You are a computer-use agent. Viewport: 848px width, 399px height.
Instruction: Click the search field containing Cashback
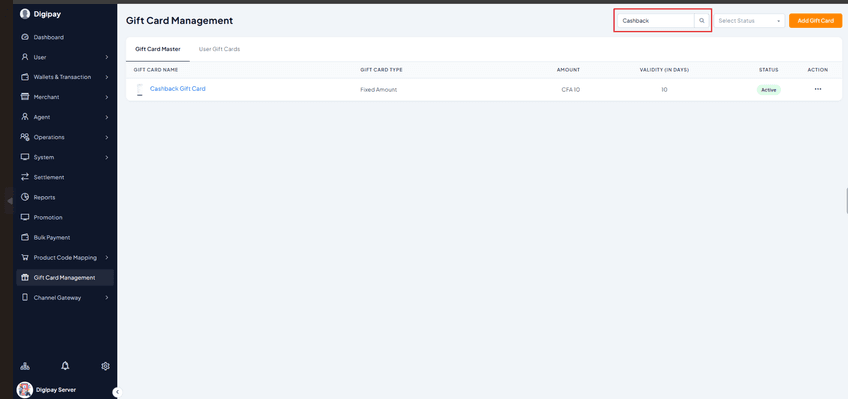(656, 21)
